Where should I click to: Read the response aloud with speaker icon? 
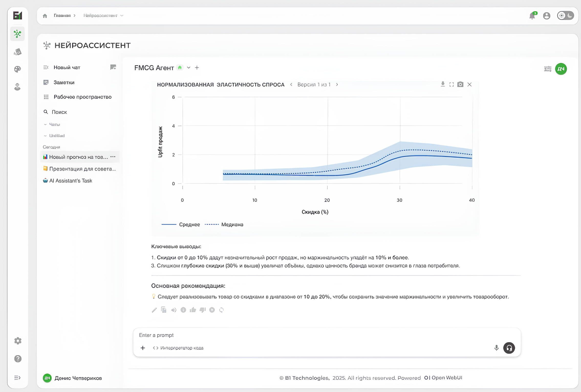point(174,310)
